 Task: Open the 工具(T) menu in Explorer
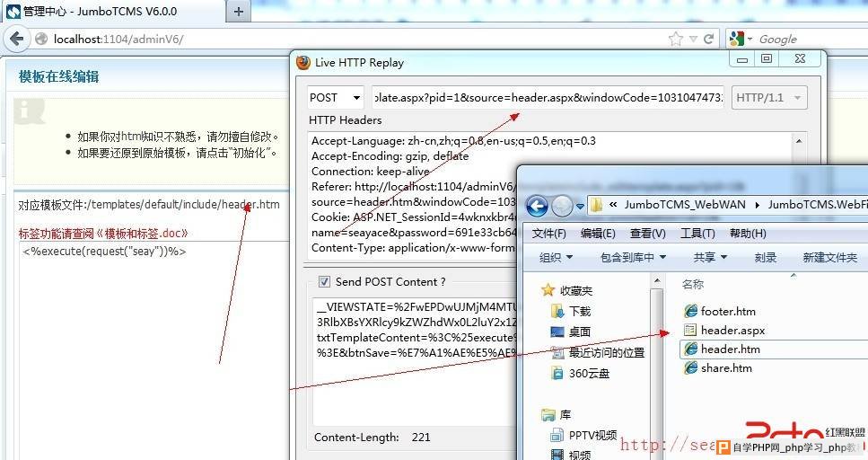(x=697, y=234)
